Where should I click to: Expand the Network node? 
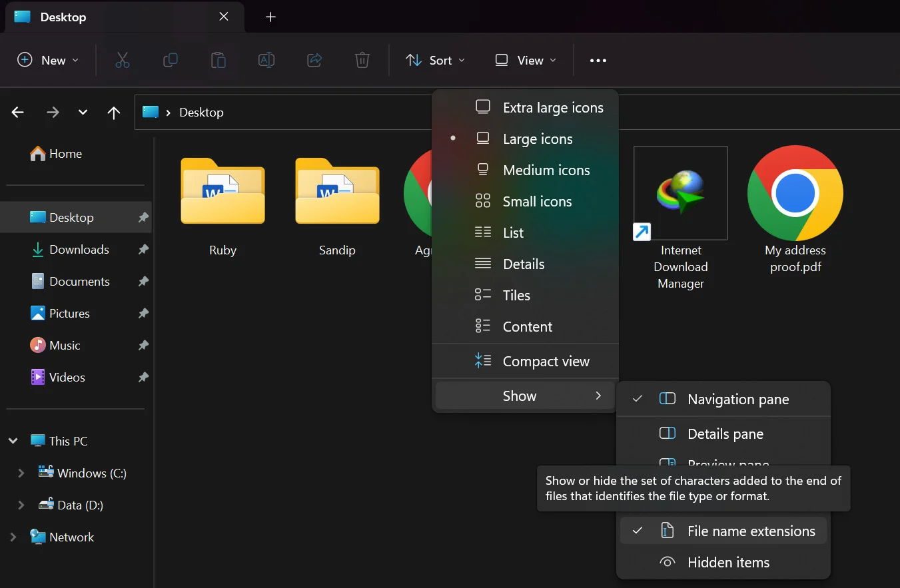pyautogui.click(x=13, y=537)
